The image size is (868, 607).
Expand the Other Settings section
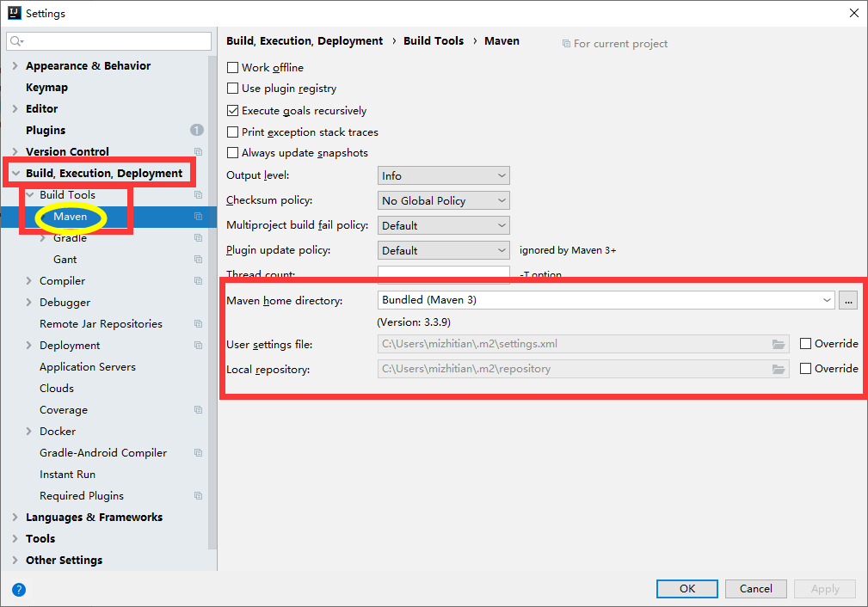pyautogui.click(x=15, y=561)
